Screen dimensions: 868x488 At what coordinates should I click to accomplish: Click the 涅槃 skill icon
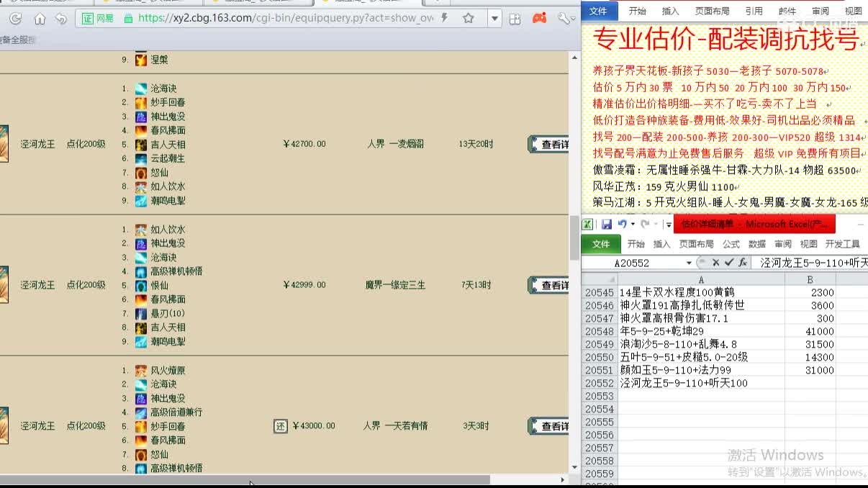141,60
